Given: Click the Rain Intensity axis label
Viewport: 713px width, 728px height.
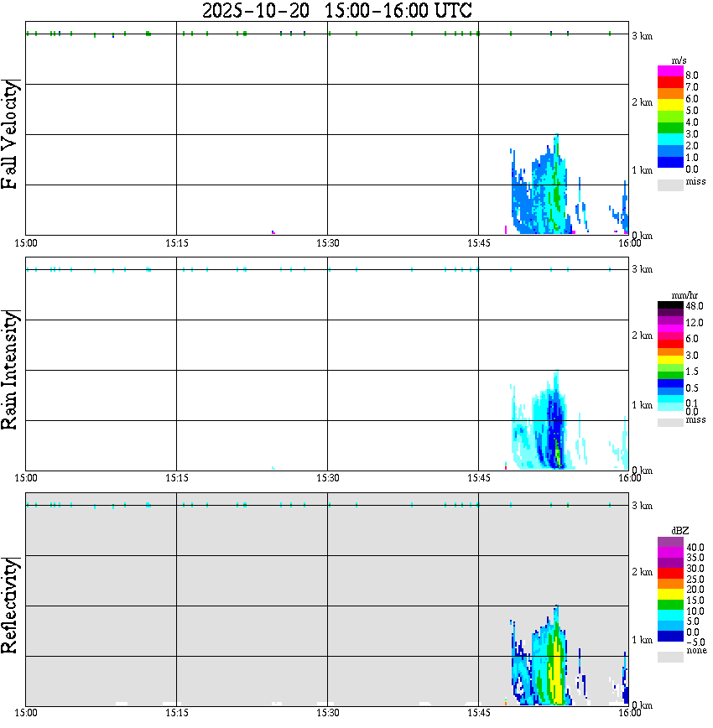Looking at the screenshot, I should (x=10, y=370).
